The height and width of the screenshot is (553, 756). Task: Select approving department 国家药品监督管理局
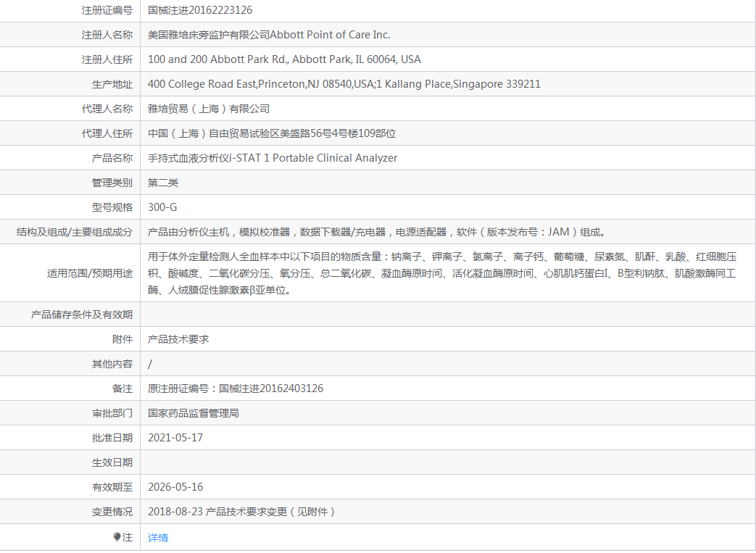click(x=194, y=413)
